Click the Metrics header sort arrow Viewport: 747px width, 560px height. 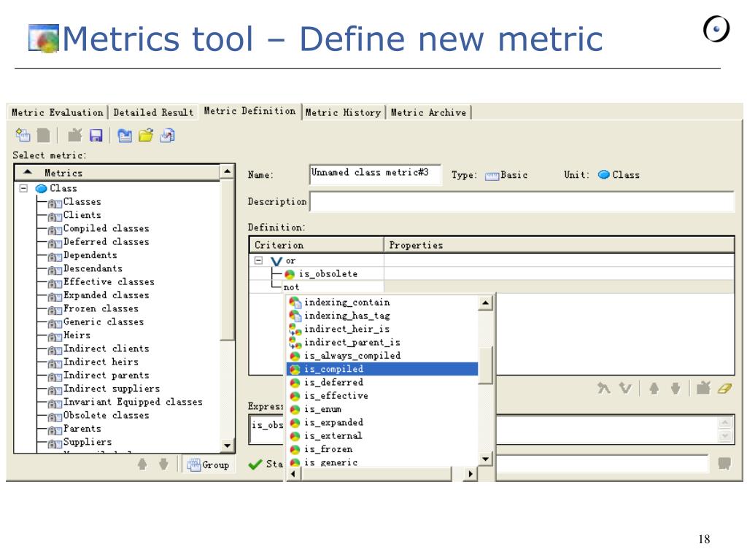click(28, 172)
